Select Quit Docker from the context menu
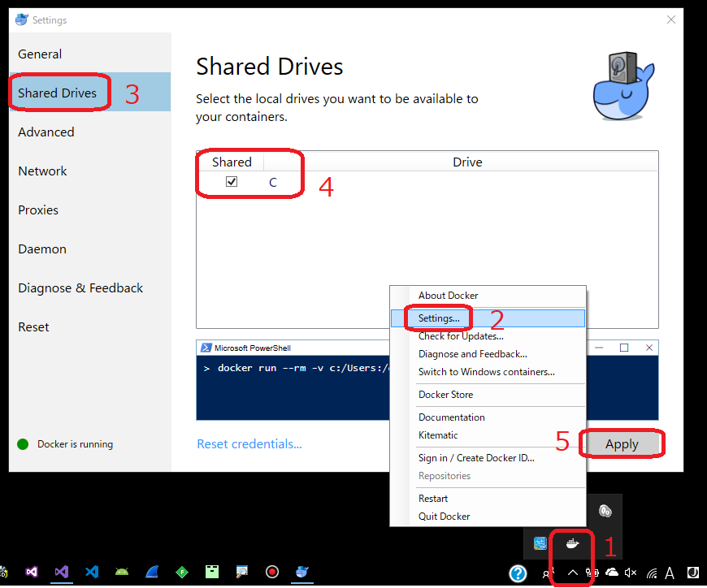707x588 pixels. [444, 517]
